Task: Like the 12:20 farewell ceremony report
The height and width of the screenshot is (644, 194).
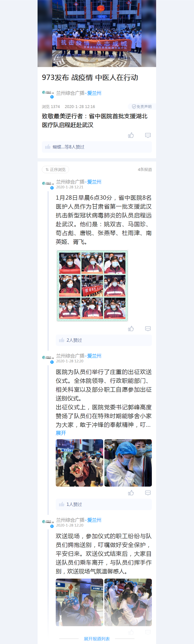Action: [131, 493]
